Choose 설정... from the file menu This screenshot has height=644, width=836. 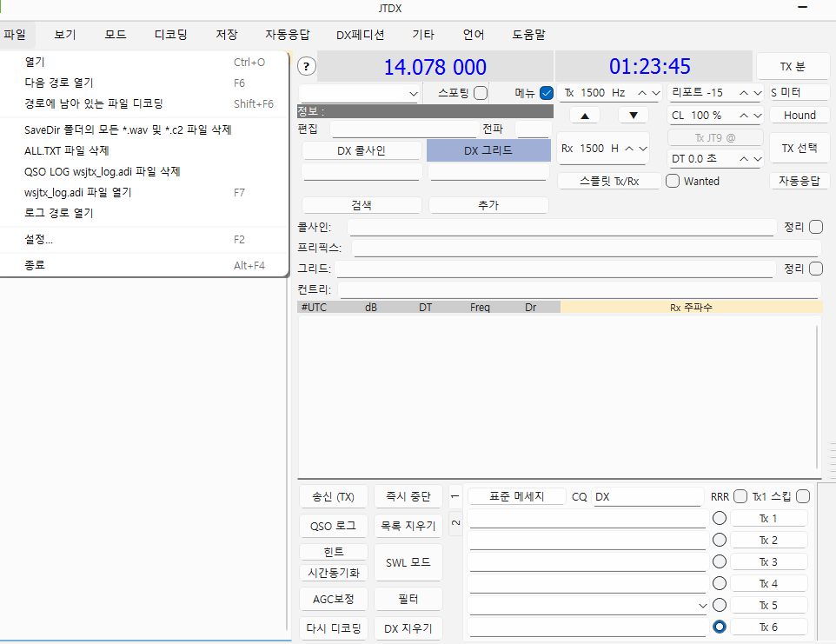pyautogui.click(x=144, y=240)
